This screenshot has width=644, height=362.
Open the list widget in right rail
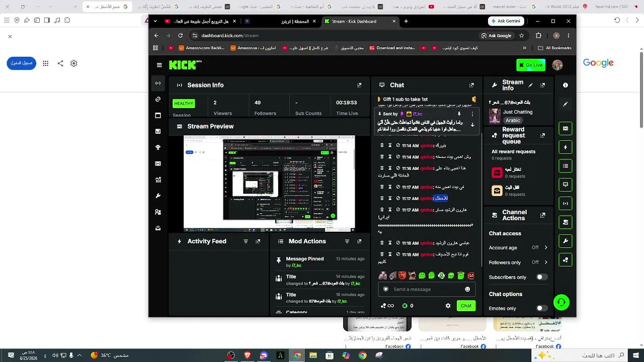(566, 166)
